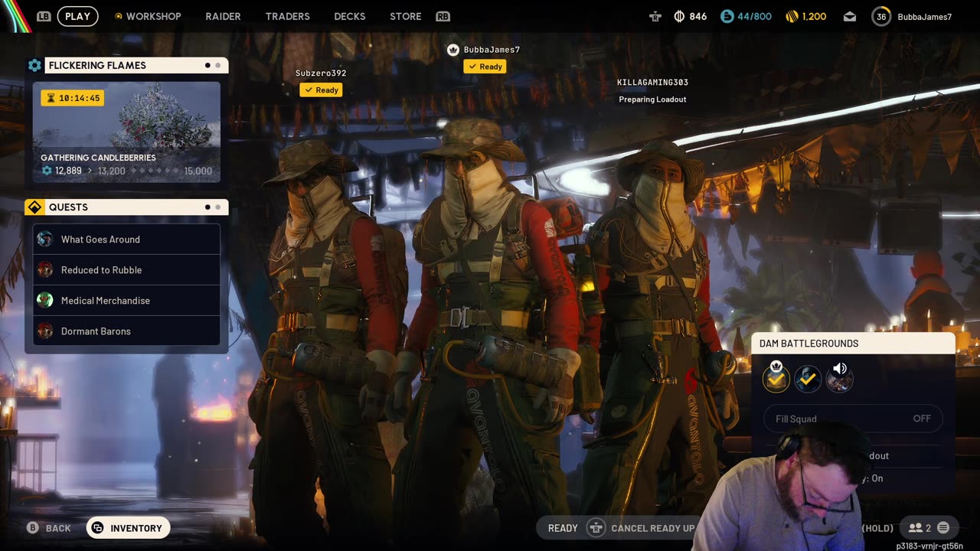Select first page dot in Flickering Flames header
This screenshot has height=551, width=980.
pos(207,66)
